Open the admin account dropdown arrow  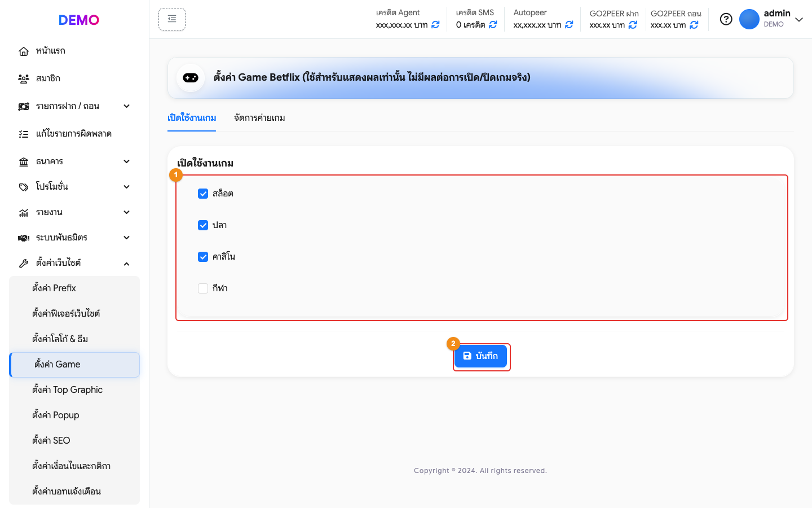coord(799,20)
